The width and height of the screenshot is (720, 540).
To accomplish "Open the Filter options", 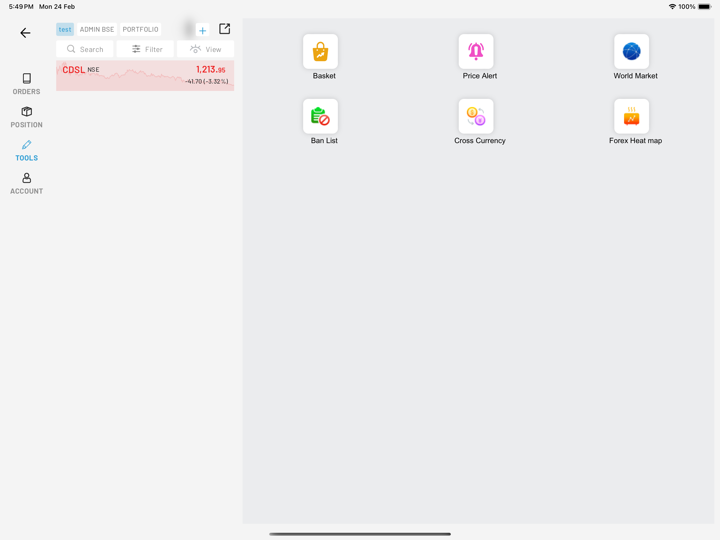I will [147, 49].
